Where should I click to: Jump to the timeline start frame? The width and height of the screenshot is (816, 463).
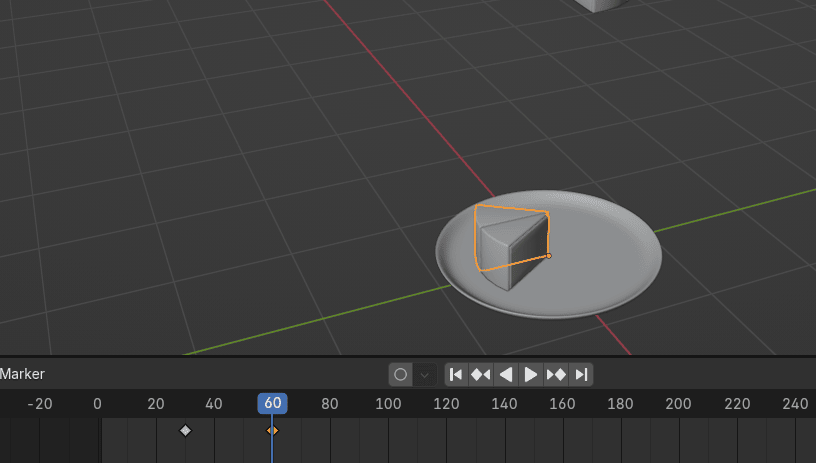pyautogui.click(x=456, y=374)
